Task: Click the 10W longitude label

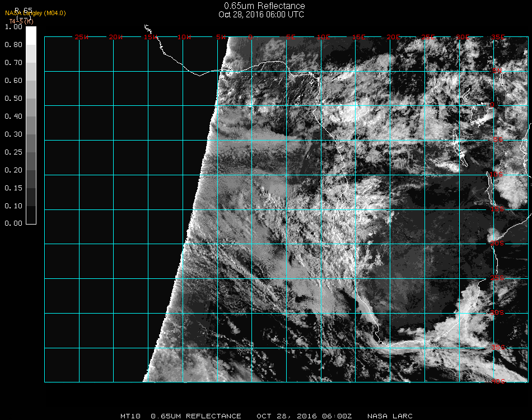Action: [x=184, y=37]
